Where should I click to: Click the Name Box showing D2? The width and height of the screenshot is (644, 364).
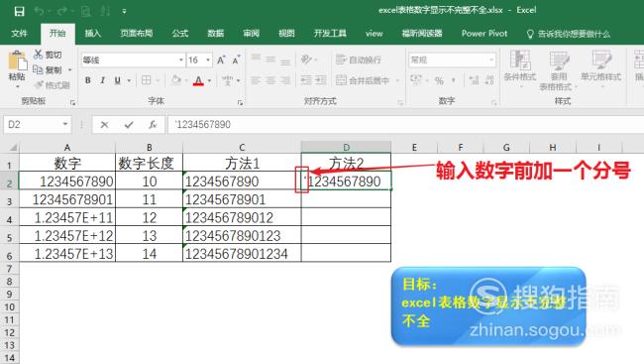pos(33,124)
